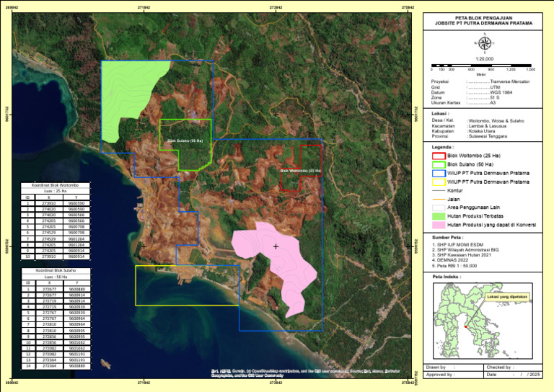Click the 'Tranverse Mercator' projection value
The height and width of the screenshot is (392, 554).
tap(510, 81)
